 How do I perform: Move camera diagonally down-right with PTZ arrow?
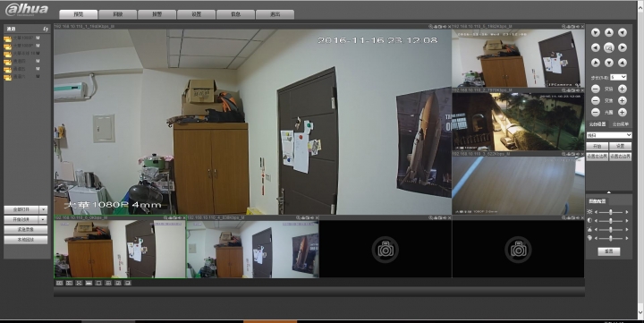point(623,63)
